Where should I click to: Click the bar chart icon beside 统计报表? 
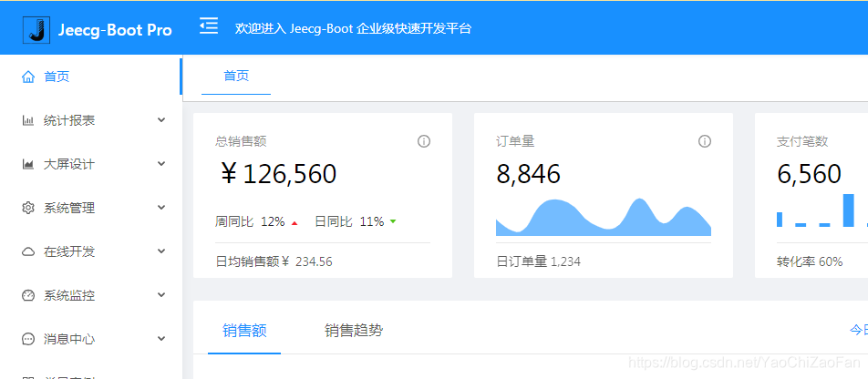(27, 120)
